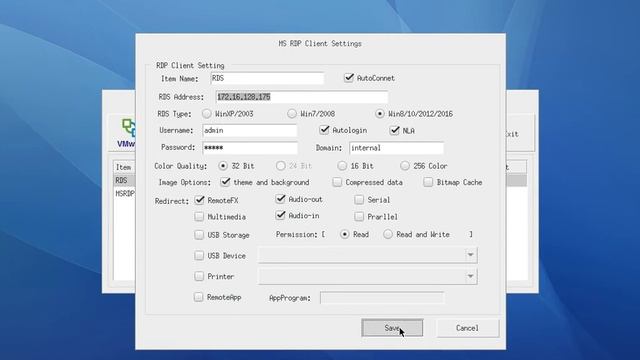Choose 256 Color quality
The width and height of the screenshot is (640, 360).
(x=404, y=166)
